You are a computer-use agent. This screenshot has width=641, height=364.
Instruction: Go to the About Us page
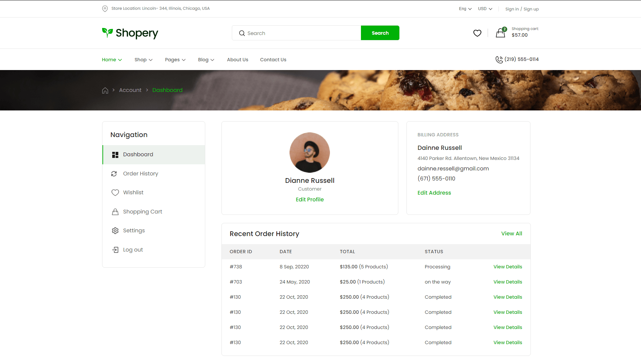[237, 60]
